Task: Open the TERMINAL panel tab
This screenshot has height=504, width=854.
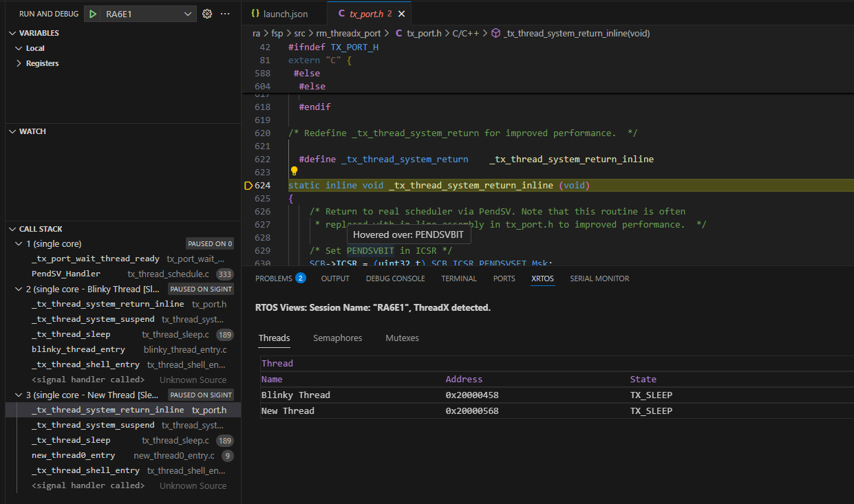Action: [459, 278]
